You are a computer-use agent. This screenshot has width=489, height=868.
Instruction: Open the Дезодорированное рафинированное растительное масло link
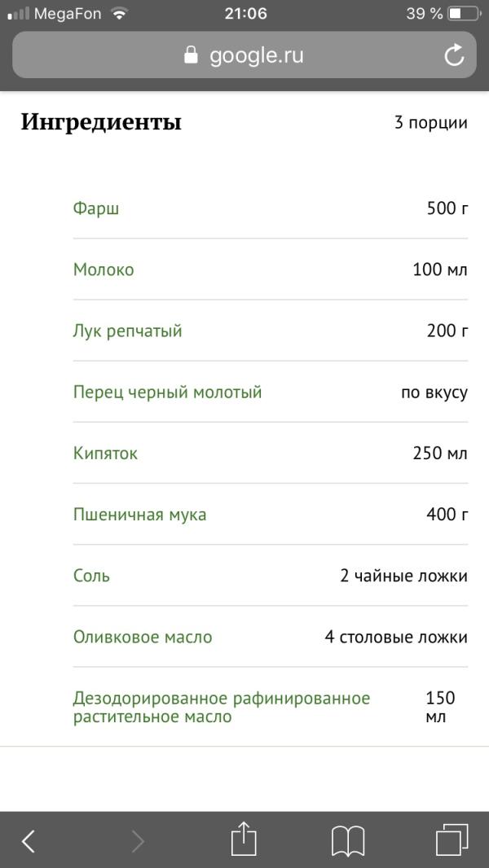[220, 707]
